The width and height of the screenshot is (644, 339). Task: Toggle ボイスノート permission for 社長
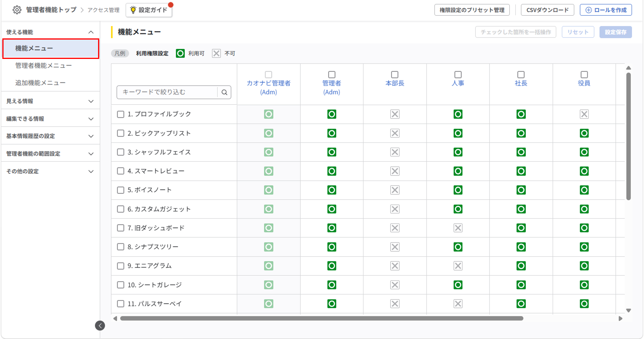[x=521, y=190]
